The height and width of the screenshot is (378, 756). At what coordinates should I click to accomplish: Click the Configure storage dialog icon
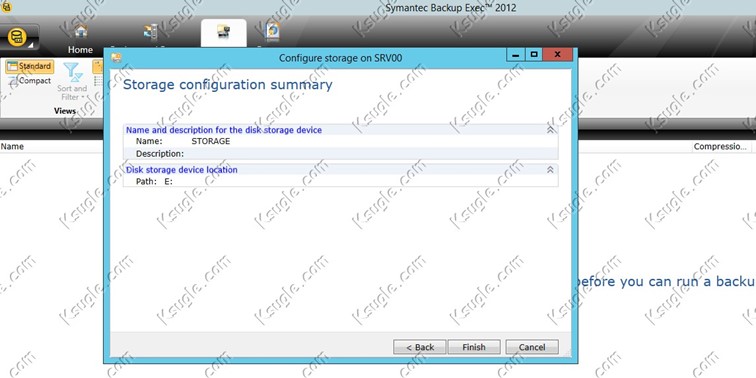coord(116,58)
